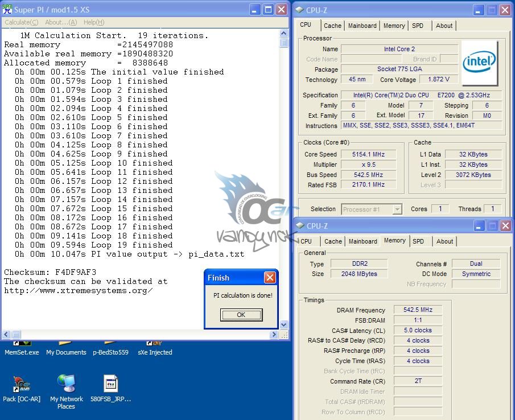Click OK in the Finish dialog
The width and height of the screenshot is (515, 420).
click(x=241, y=315)
